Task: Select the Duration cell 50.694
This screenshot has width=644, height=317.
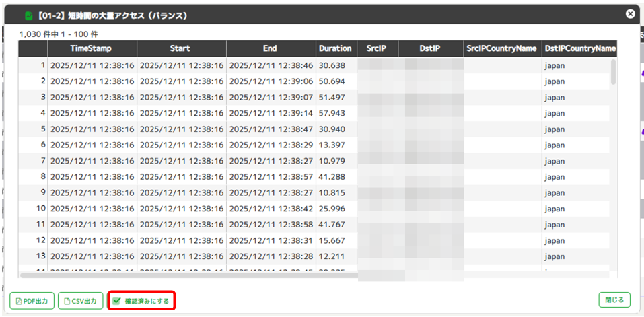Action: click(x=336, y=81)
